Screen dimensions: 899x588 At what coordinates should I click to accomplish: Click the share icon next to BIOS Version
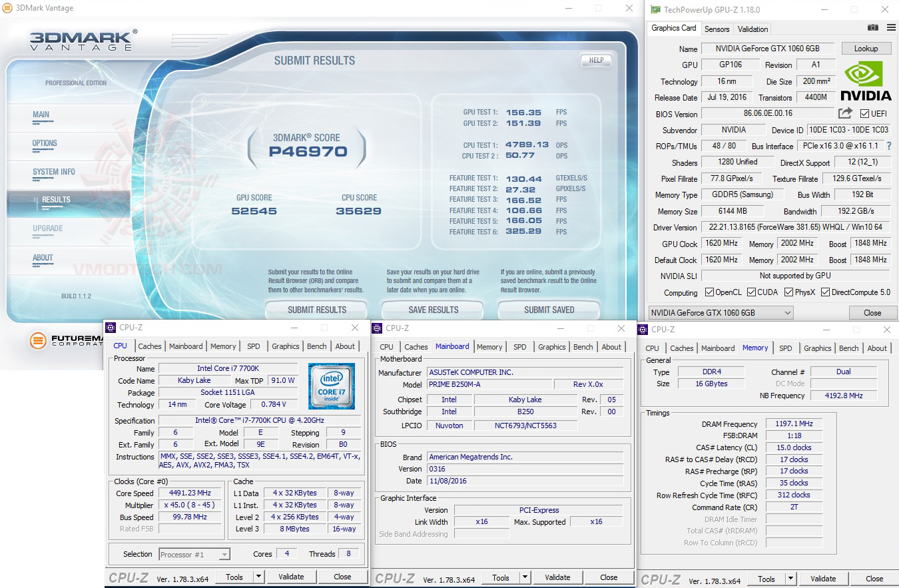844,113
